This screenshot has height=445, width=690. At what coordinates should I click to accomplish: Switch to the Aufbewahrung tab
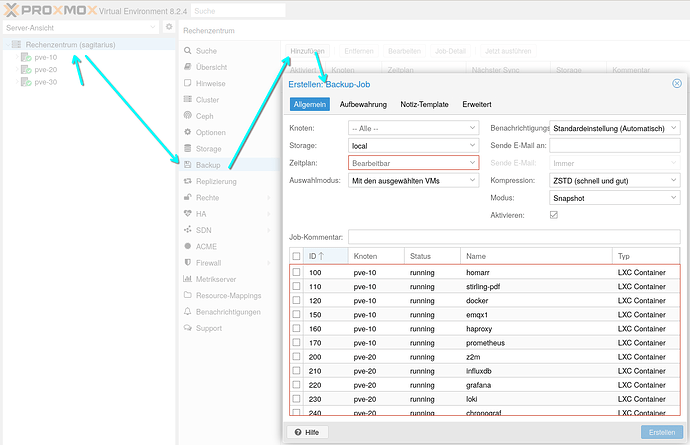pos(363,104)
